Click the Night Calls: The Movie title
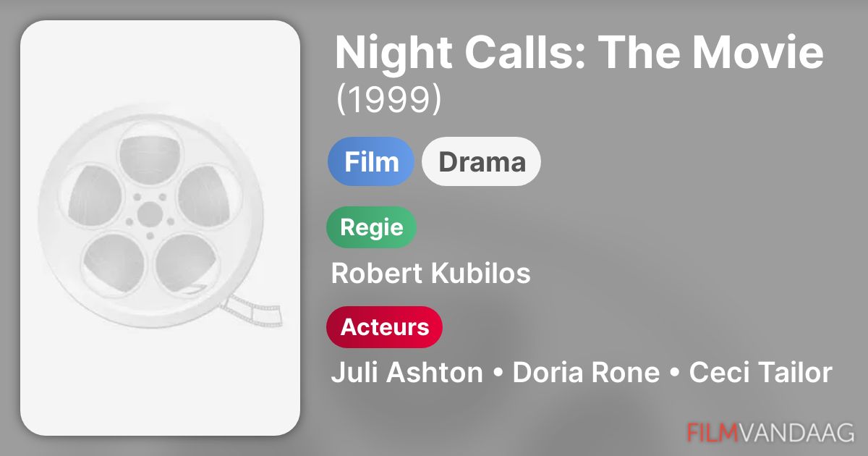The image size is (868, 456). [579, 52]
